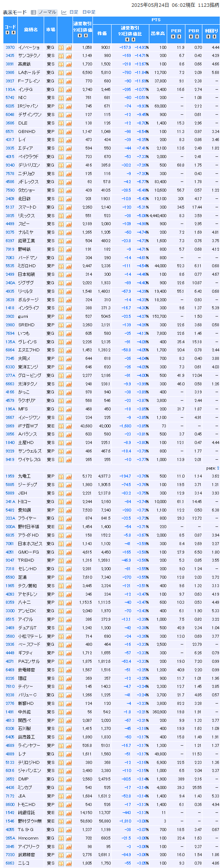
Task: Sort 通常取引23日終値 ascending via up arrow
Action: point(79,35)
